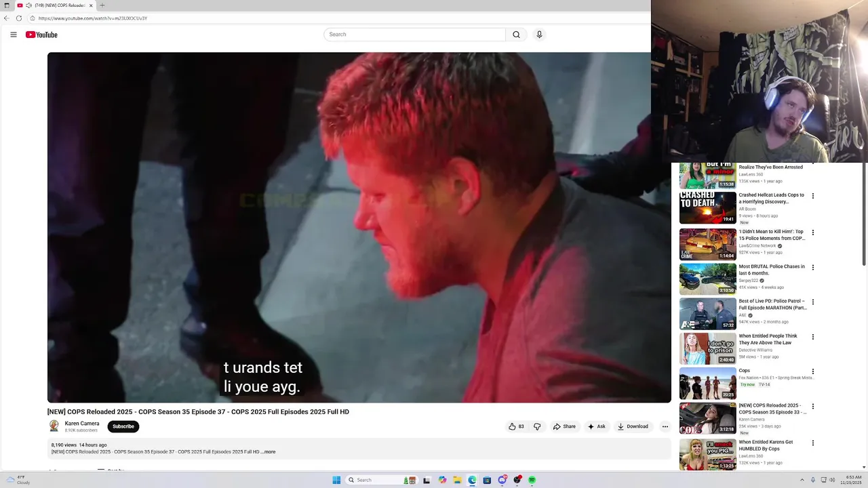
Task: Focus the YouTube search field
Action: (414, 35)
